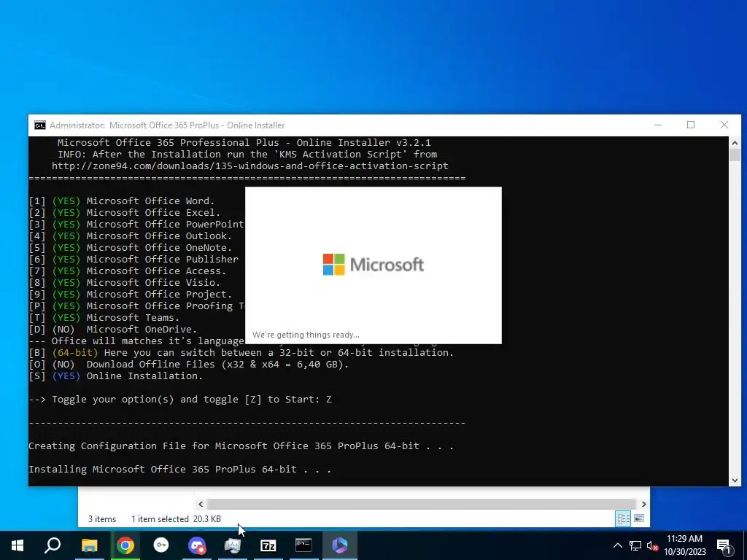The height and width of the screenshot is (560, 747).
Task: Open File Explorer from the taskbar
Action: point(89,545)
